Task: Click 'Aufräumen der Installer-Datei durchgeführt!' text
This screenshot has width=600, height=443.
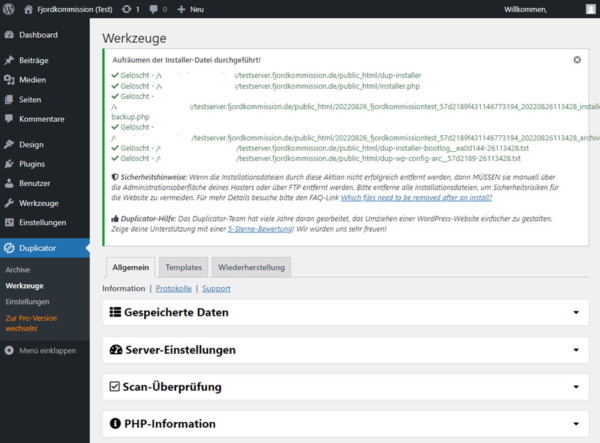Action: (186, 60)
